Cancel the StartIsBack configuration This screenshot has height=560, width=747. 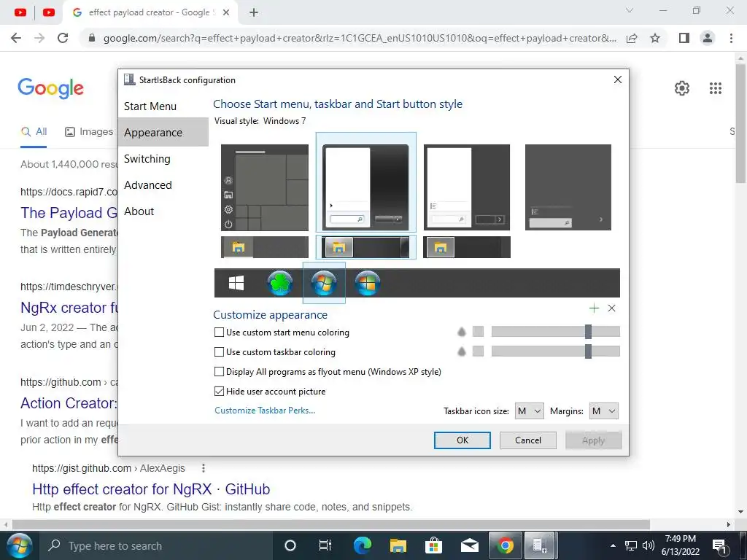tap(528, 440)
